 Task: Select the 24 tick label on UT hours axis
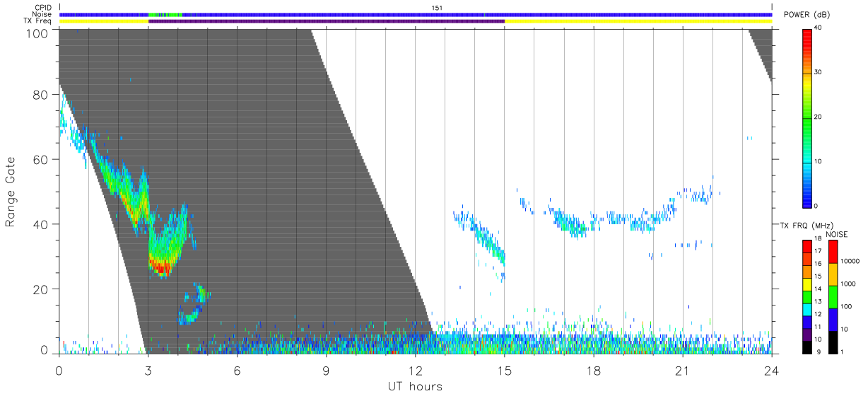771,371
